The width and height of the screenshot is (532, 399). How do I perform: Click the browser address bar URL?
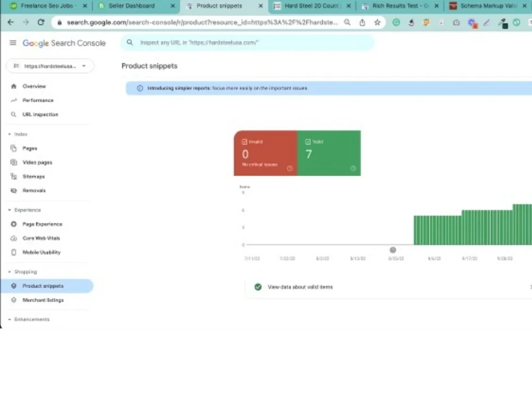203,22
